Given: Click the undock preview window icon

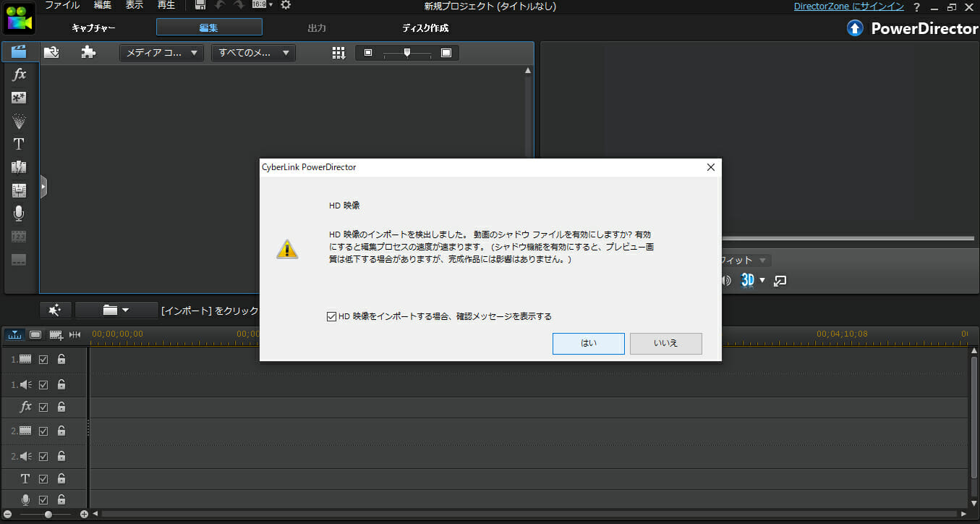Looking at the screenshot, I should [x=780, y=280].
